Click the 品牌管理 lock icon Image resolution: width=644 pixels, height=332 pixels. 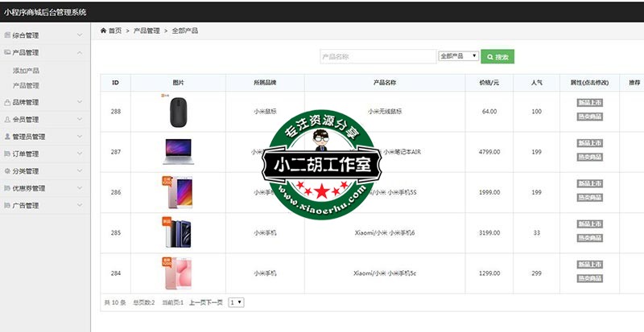tap(7, 103)
